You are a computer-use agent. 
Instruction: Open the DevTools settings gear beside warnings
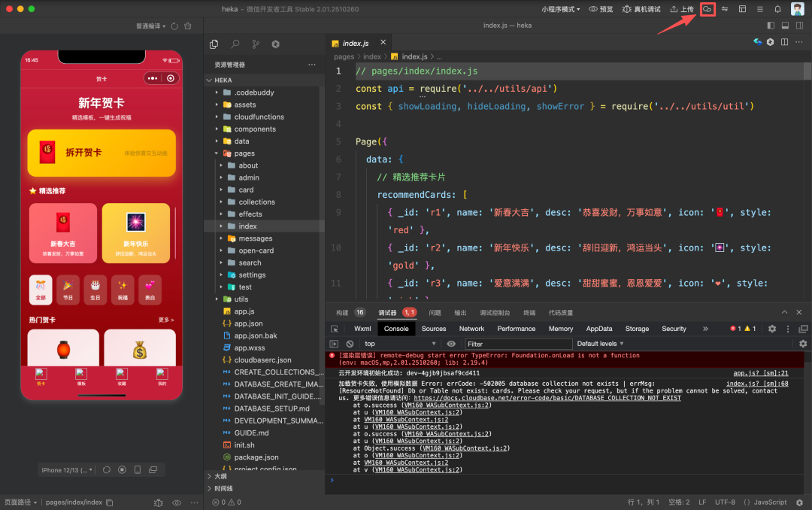(x=771, y=329)
